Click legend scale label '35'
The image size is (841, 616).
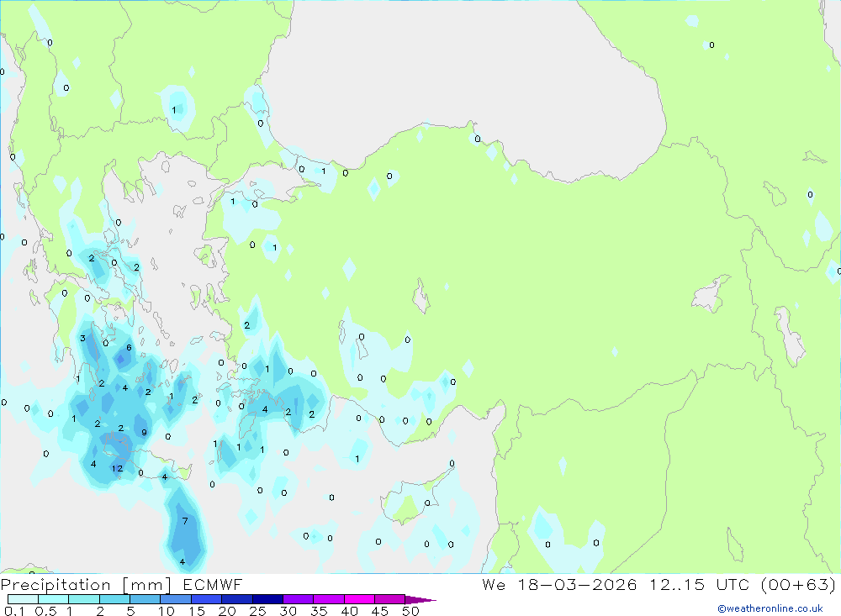tap(319, 611)
